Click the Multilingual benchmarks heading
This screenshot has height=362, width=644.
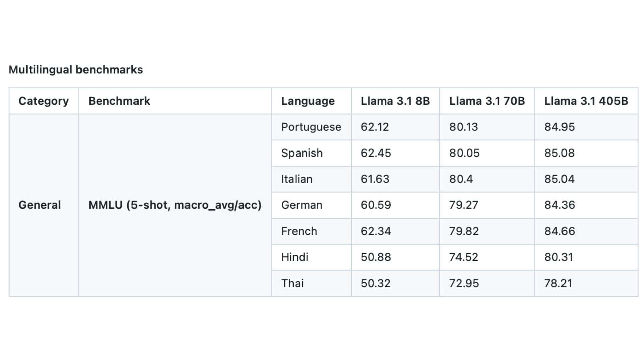(x=76, y=70)
